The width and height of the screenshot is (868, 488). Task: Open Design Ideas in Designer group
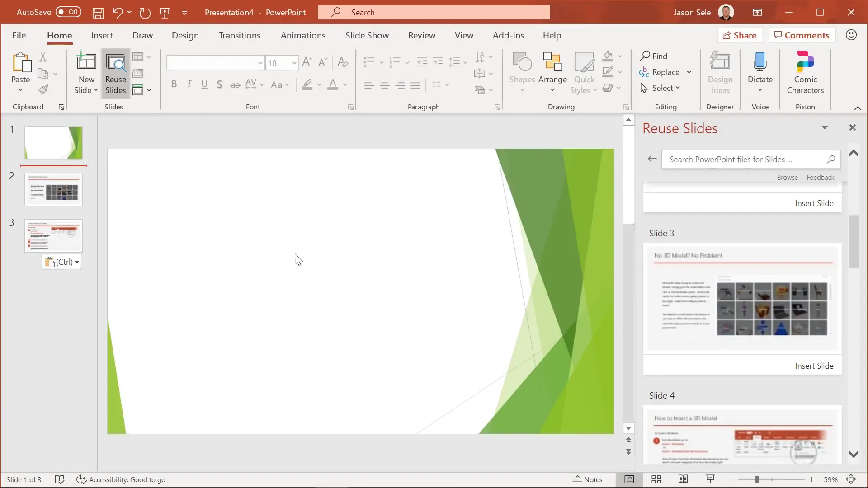click(x=720, y=73)
